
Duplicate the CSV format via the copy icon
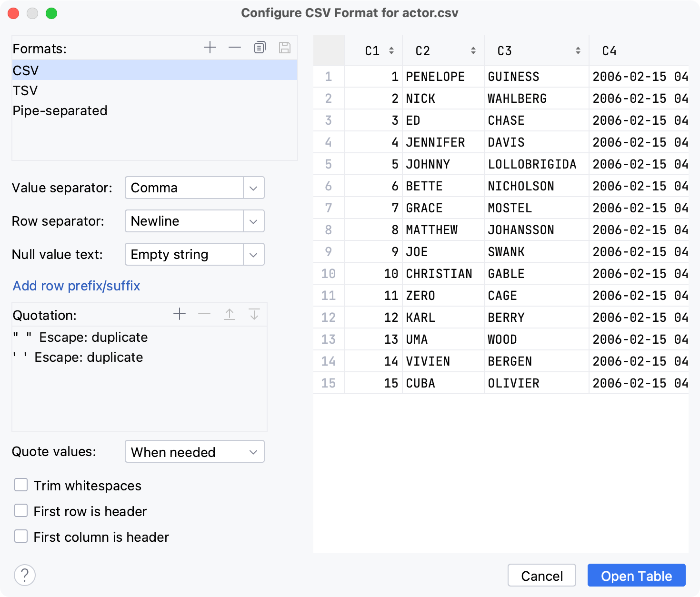pyautogui.click(x=260, y=47)
